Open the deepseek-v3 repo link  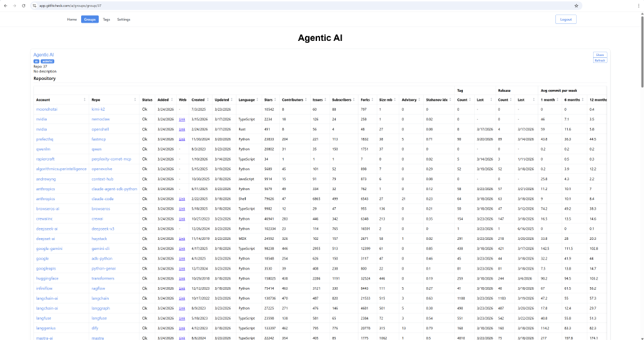pyautogui.click(x=103, y=229)
